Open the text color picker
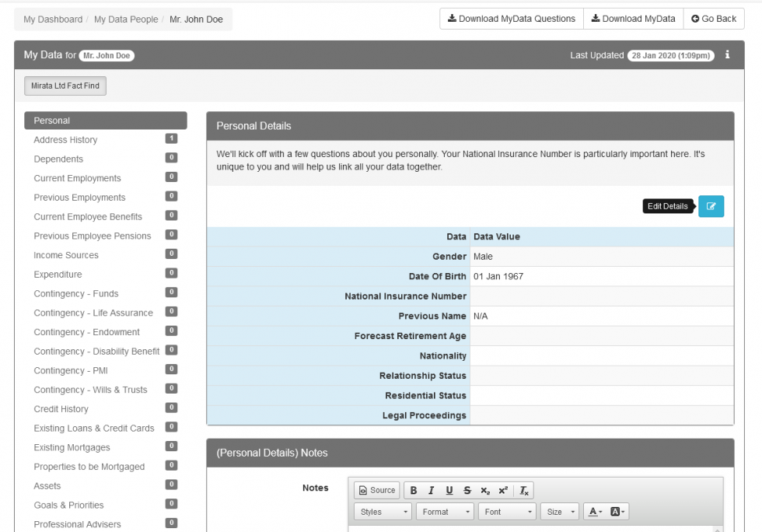The height and width of the screenshot is (532, 762). [x=596, y=512]
